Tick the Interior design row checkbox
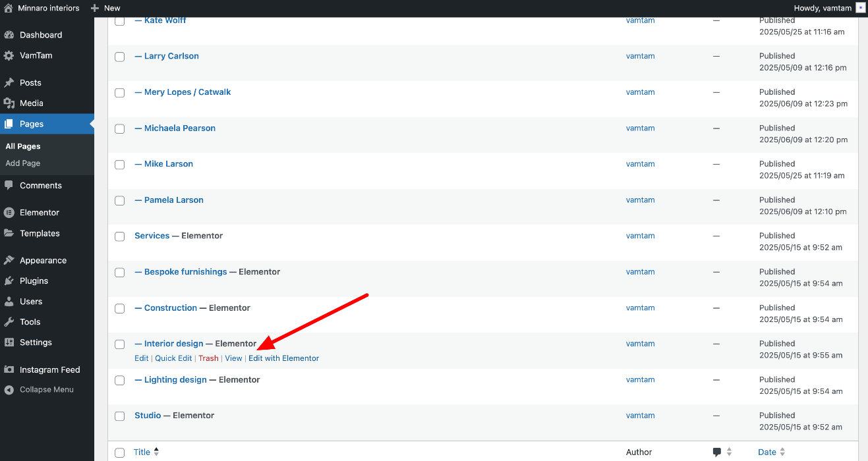Image resolution: width=868 pixels, height=461 pixels. point(120,344)
